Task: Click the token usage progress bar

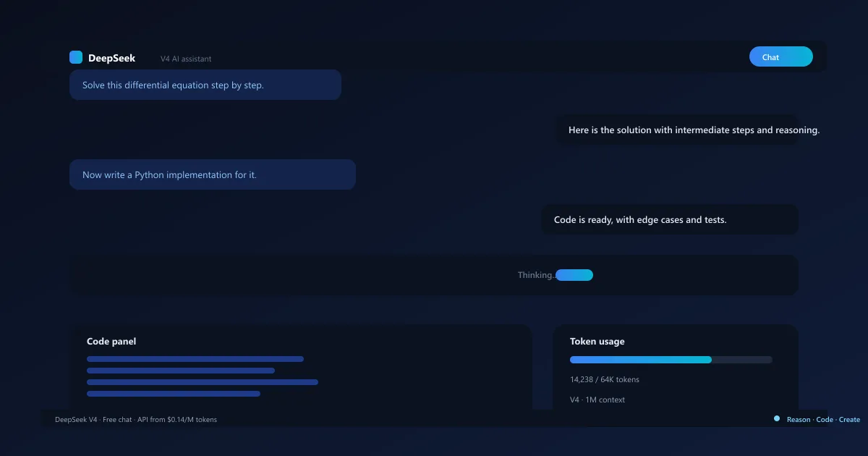Action: (x=671, y=360)
